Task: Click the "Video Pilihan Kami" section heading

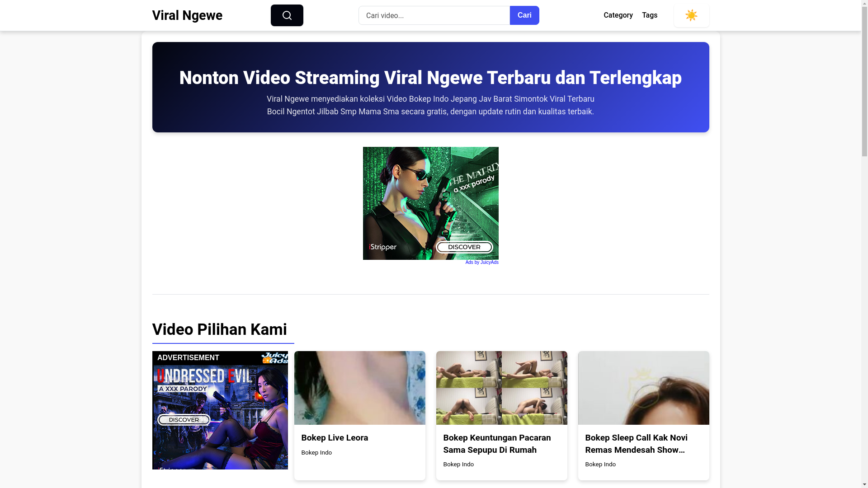Action: point(219,329)
